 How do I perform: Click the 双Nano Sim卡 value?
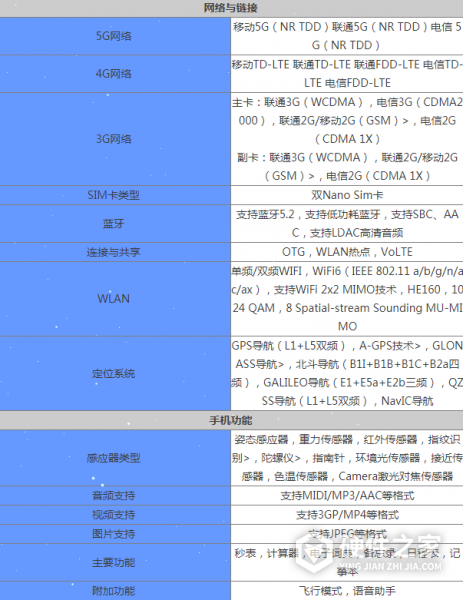[347, 195]
